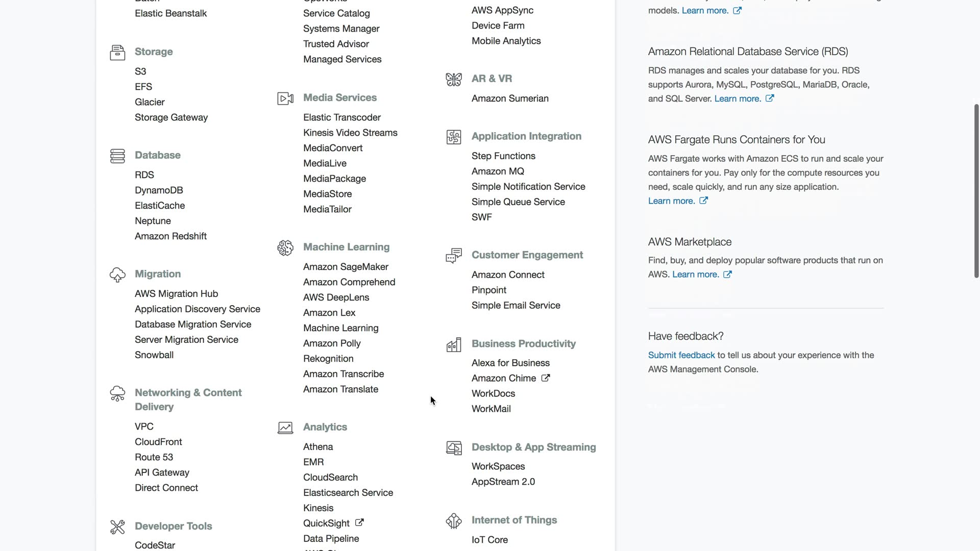This screenshot has height=551, width=980.
Task: Click the Developer Tools crossed-tools icon
Action: [117, 527]
